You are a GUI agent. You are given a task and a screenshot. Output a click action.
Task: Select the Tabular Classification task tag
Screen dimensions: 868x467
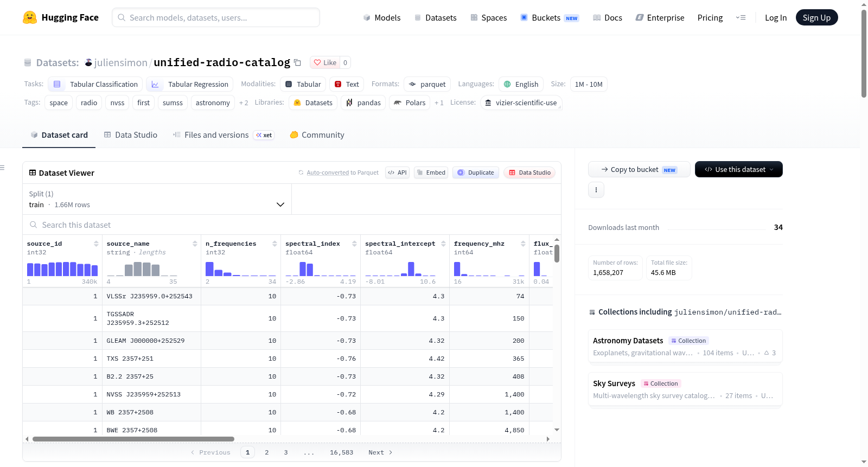pos(95,84)
